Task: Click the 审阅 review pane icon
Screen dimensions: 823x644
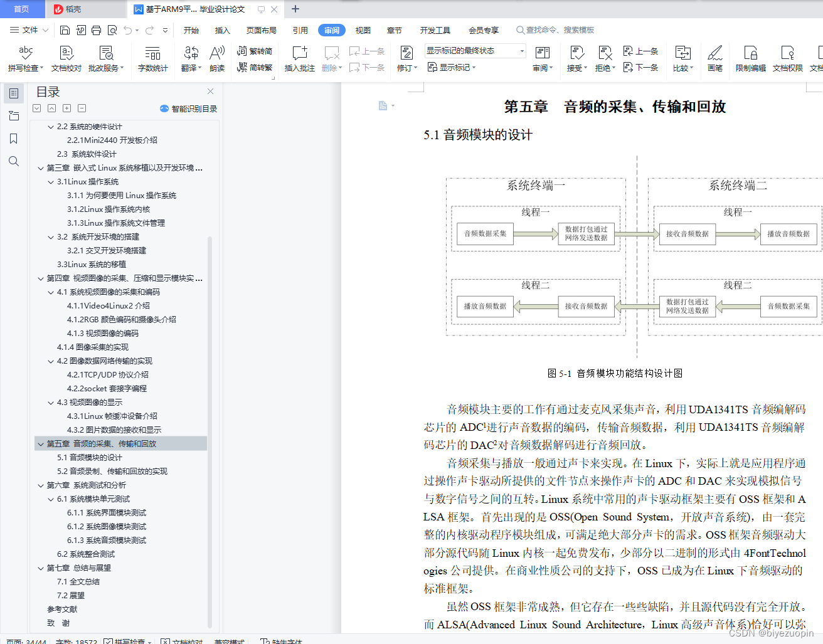Action: click(x=543, y=58)
